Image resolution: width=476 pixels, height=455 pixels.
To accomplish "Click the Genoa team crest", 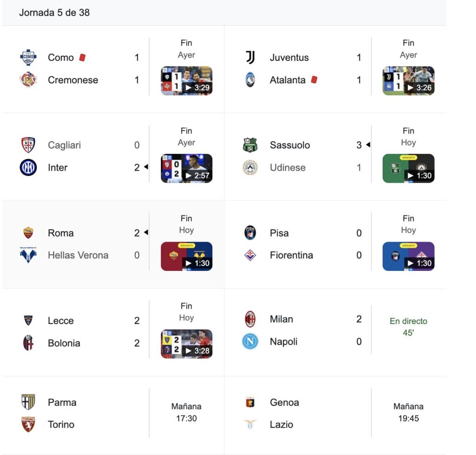I will coord(251,402).
